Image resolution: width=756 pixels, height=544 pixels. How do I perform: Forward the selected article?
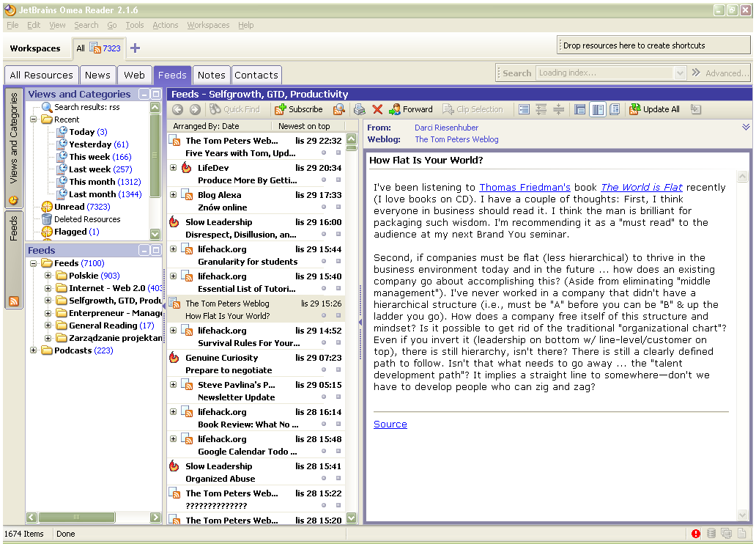pyautogui.click(x=411, y=109)
